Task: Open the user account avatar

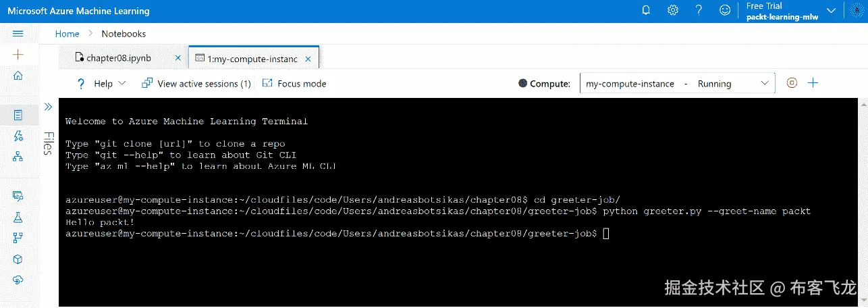Action: [x=856, y=10]
